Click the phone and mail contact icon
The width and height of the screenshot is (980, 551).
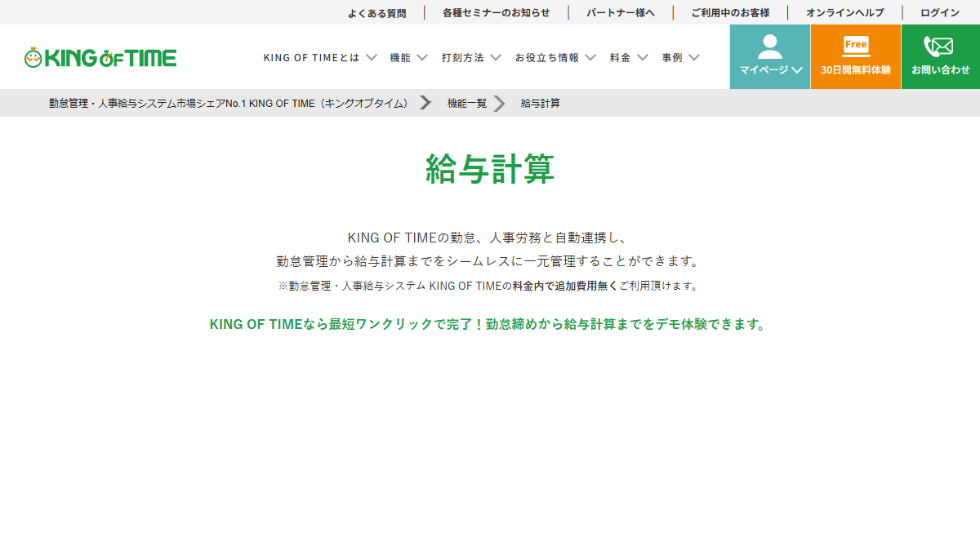[x=938, y=47]
